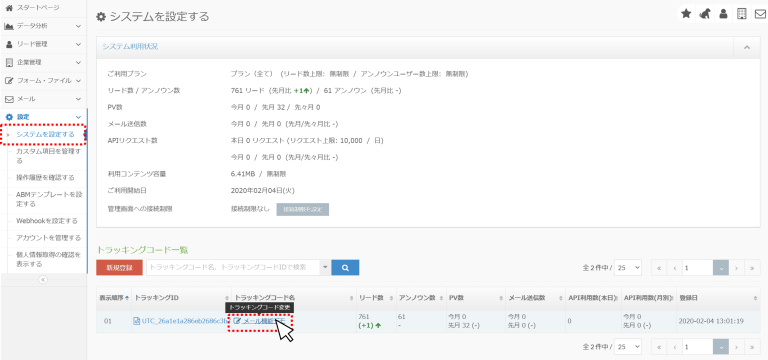
Task: Go to last page using pager below table
Action: (752, 347)
